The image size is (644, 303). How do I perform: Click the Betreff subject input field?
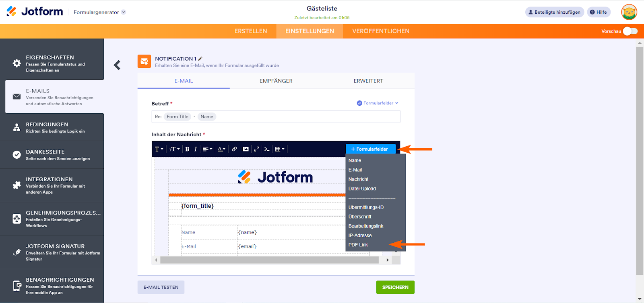point(276,117)
